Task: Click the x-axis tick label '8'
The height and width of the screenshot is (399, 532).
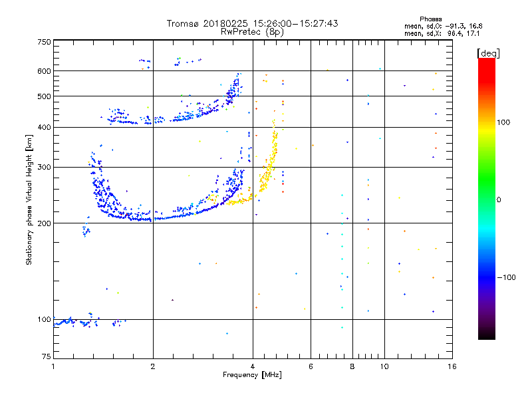Action: (352, 366)
